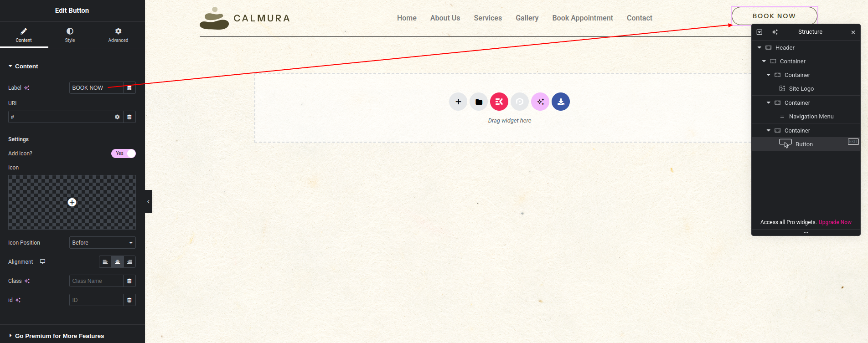Collapse the Header item in Structure tree
This screenshot has width=868, height=343.
coord(759,48)
